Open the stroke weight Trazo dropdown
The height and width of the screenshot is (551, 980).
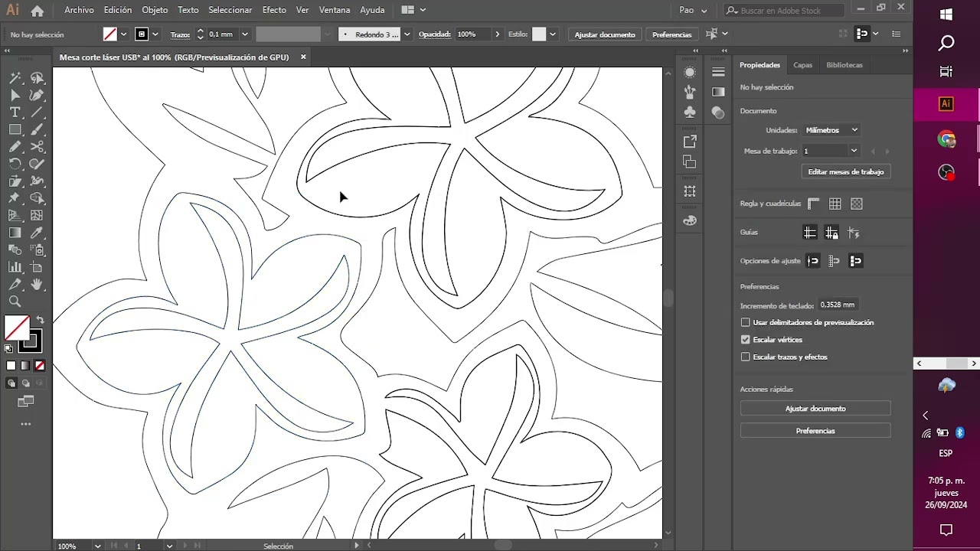pos(245,34)
